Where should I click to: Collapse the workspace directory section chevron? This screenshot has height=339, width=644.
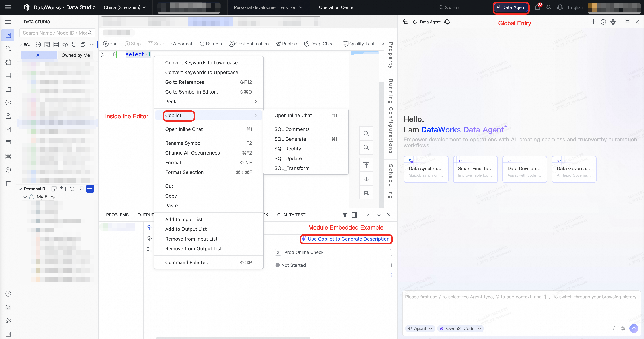[x=20, y=45]
